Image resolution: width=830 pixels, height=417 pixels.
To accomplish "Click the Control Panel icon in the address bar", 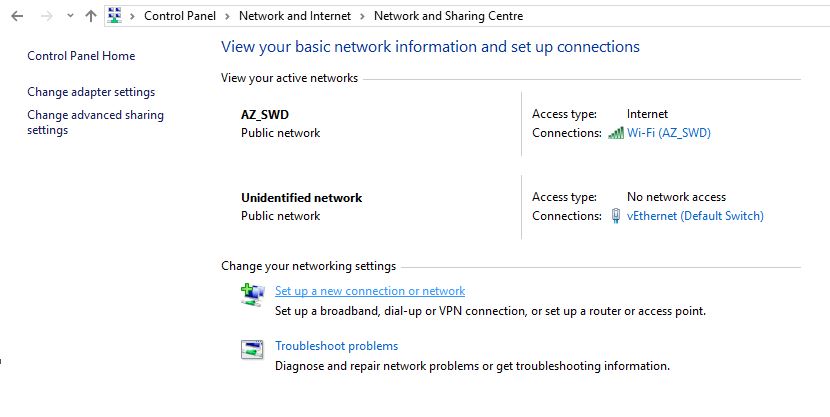I will click(x=114, y=15).
